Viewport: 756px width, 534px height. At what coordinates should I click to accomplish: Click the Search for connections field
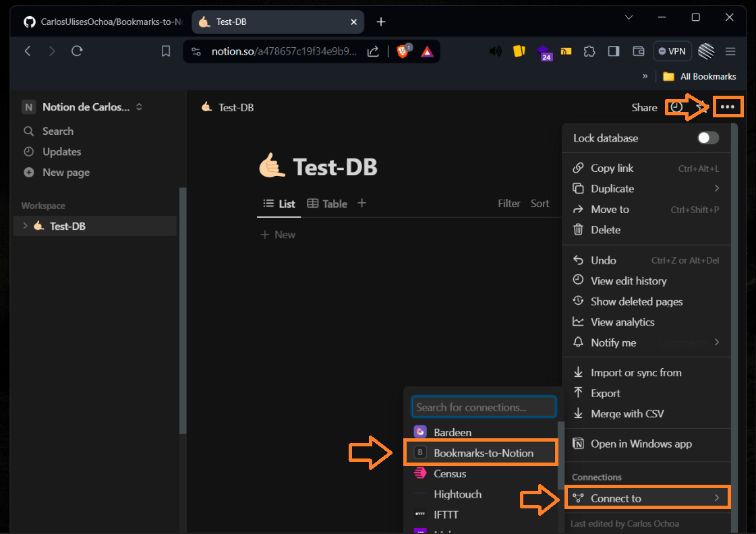pyautogui.click(x=483, y=407)
